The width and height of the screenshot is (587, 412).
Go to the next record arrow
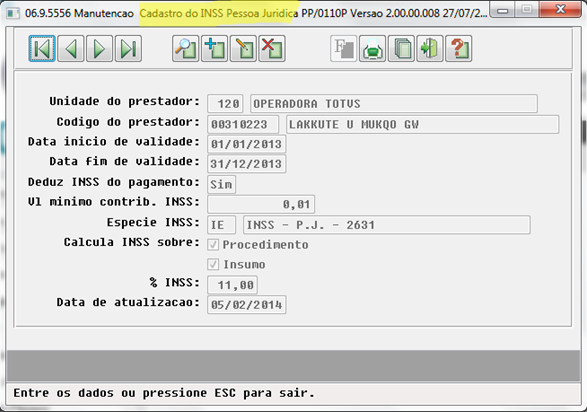[x=99, y=49]
